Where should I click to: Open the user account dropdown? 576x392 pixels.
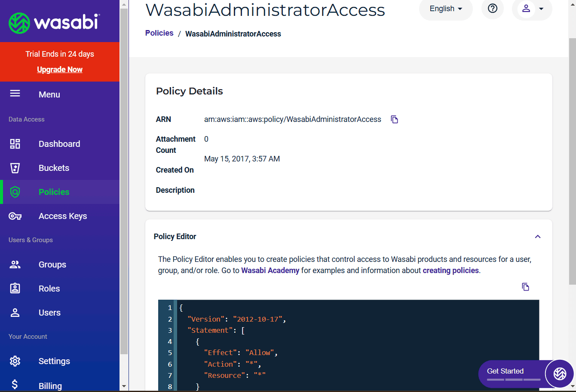532,9
